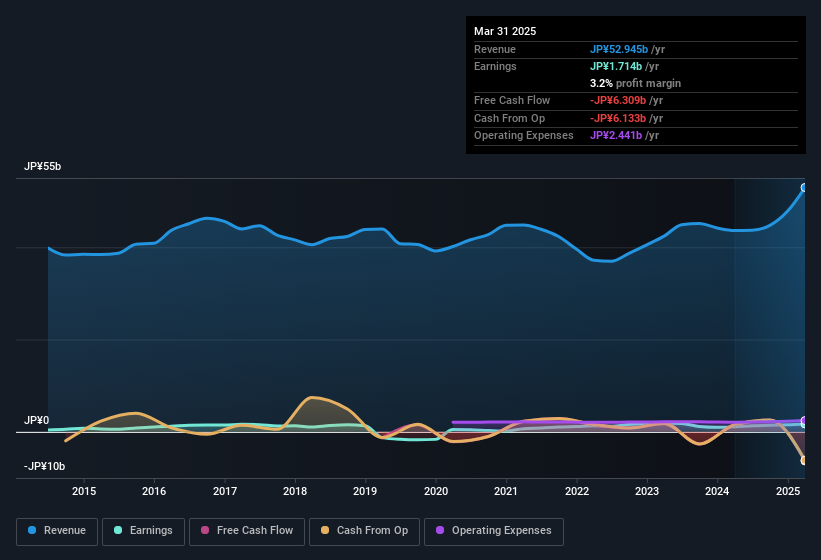Click the -JP¥6.133b cash from op value
821x560 pixels.
click(x=618, y=118)
